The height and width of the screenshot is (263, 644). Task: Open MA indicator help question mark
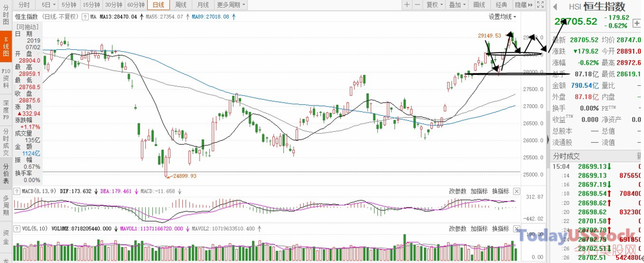[84, 17]
